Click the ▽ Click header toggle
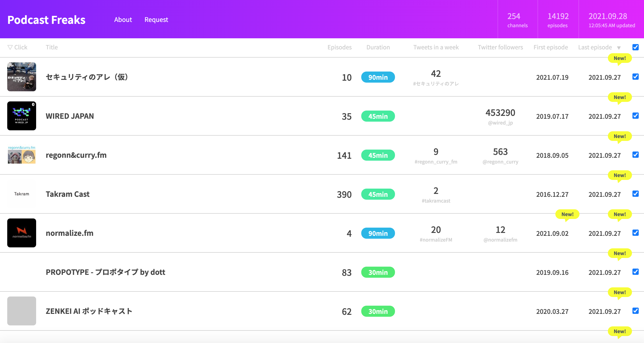 pyautogui.click(x=17, y=47)
